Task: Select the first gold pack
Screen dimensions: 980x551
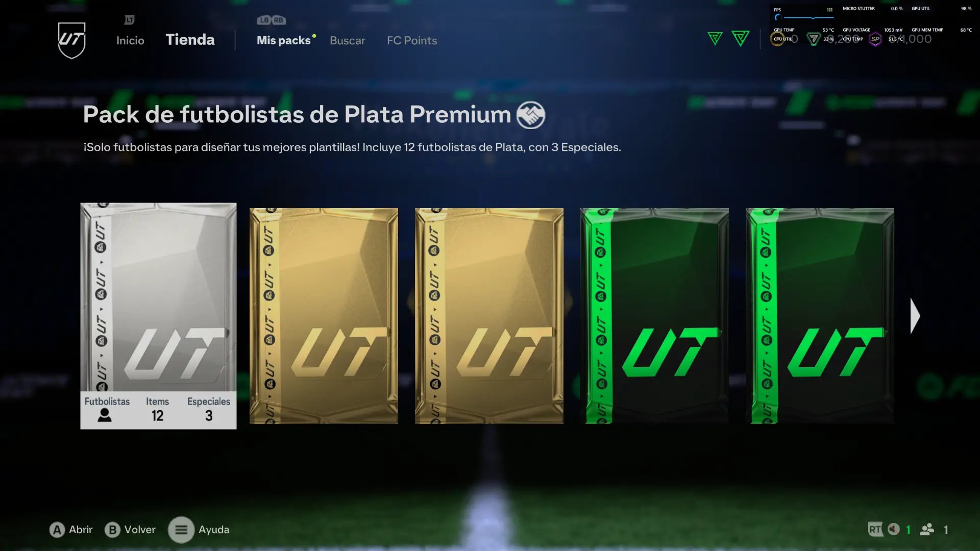Action: (324, 316)
